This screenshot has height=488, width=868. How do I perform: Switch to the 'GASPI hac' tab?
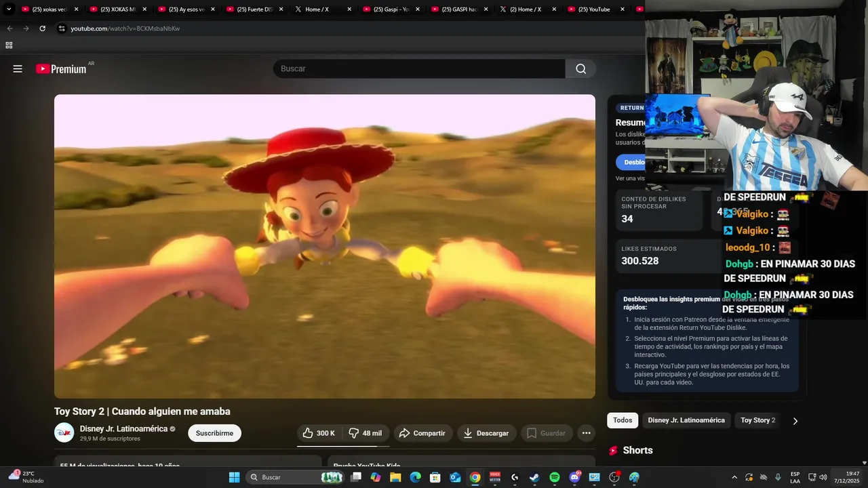coord(460,9)
